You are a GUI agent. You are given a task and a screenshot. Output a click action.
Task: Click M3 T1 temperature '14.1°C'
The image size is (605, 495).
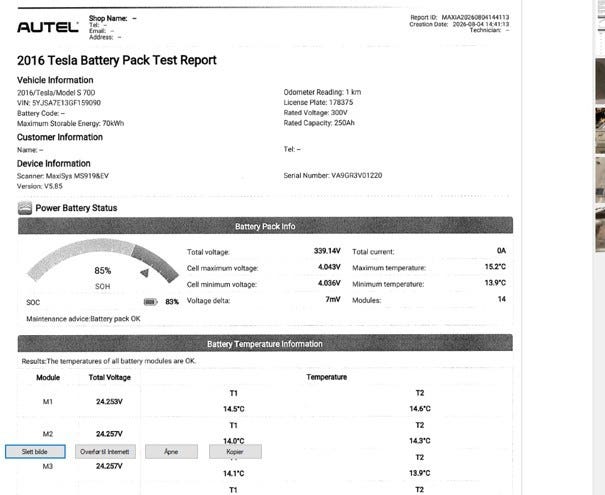click(x=234, y=473)
